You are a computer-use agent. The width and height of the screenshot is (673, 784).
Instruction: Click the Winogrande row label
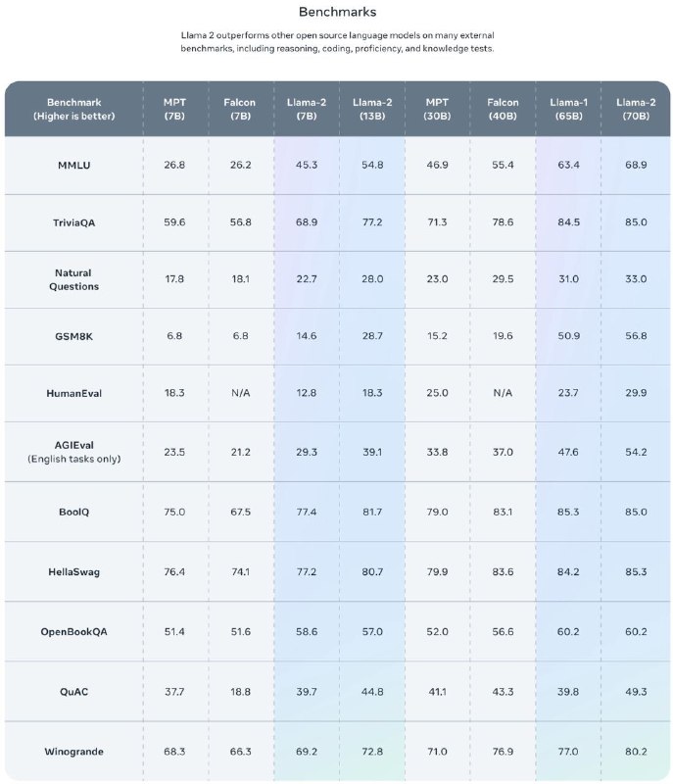pyautogui.click(x=73, y=752)
